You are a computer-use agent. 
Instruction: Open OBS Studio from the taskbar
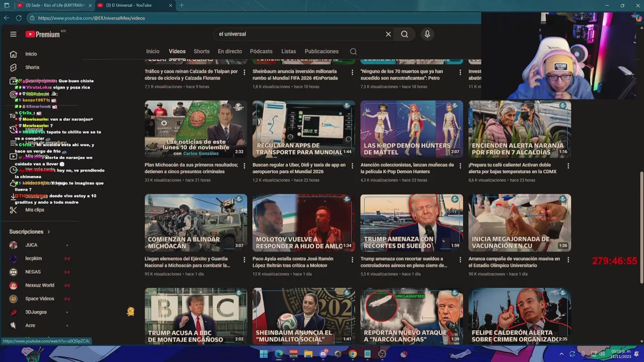(x=382, y=354)
